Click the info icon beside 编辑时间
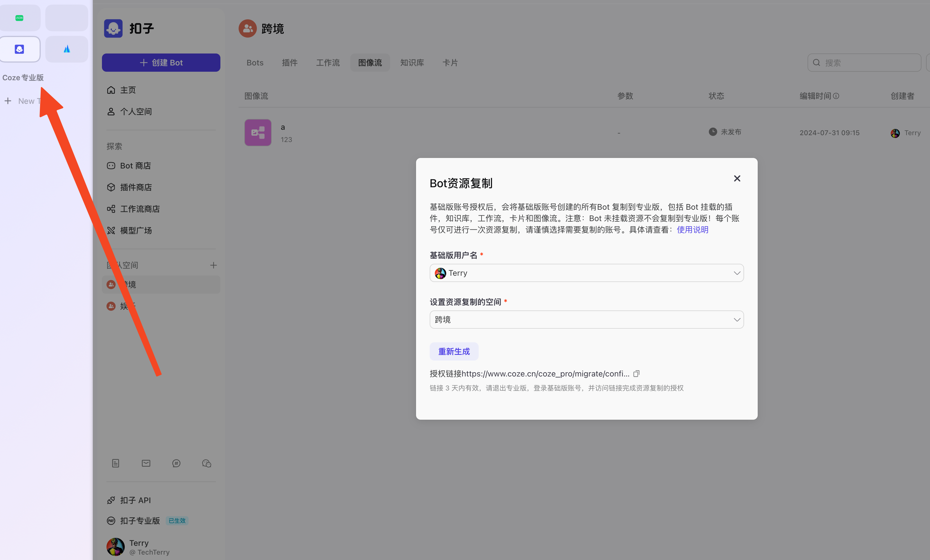Image resolution: width=930 pixels, height=560 pixels. coord(836,96)
